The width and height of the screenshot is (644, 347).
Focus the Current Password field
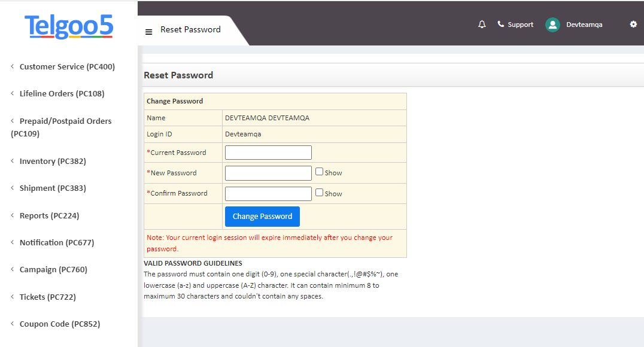point(268,153)
